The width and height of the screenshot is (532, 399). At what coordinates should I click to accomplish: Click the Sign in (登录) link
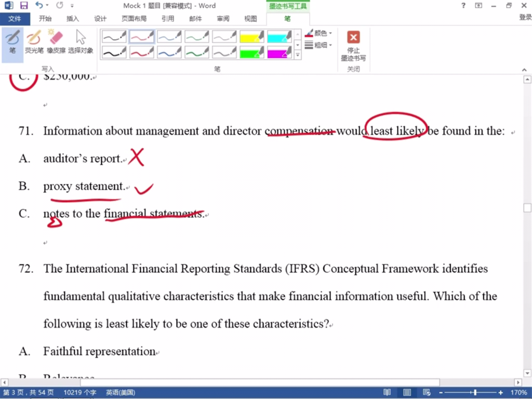tap(525, 18)
